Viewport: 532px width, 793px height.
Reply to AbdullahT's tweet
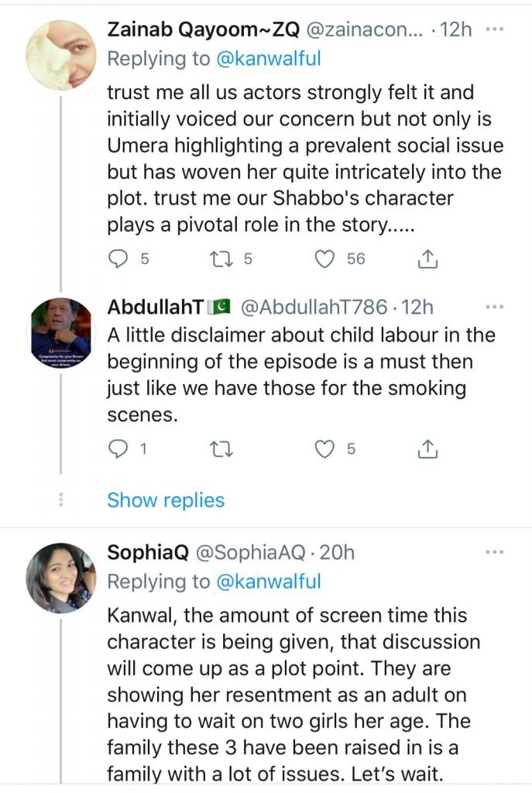(x=118, y=448)
